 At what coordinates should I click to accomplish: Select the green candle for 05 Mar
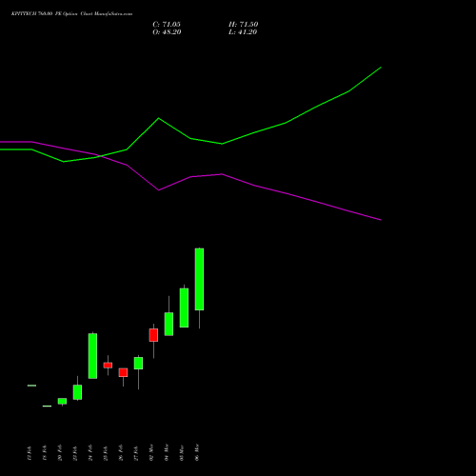(184, 307)
